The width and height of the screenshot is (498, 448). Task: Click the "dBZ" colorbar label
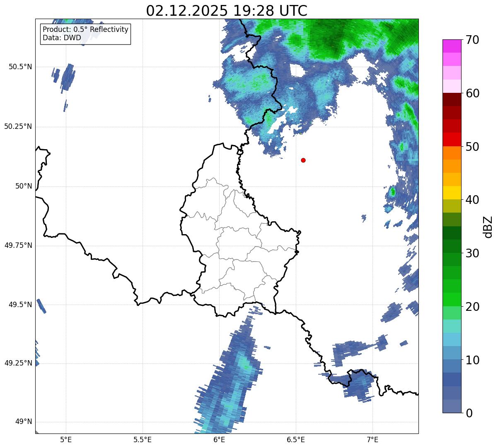pyautogui.click(x=488, y=226)
